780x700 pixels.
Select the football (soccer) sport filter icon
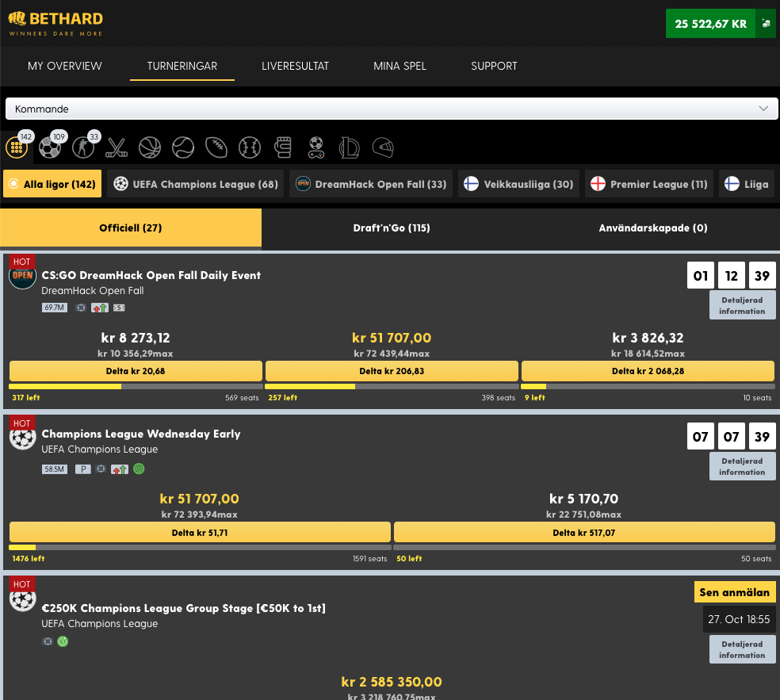51,147
